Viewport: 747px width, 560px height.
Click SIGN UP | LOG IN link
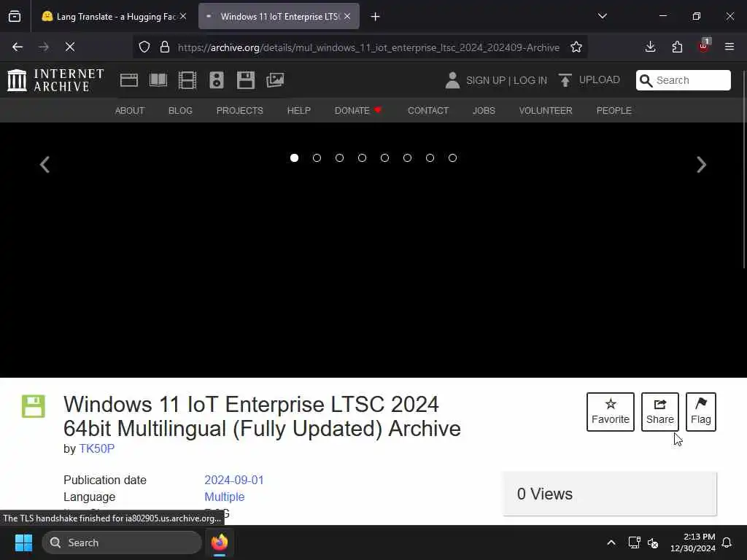506,80
